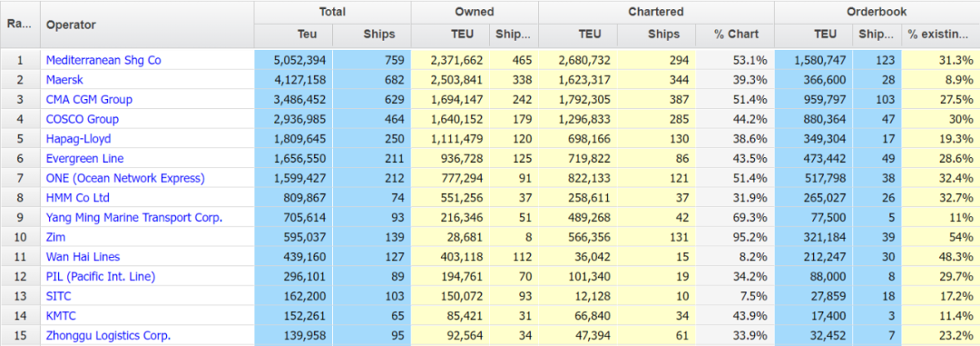Open the SITC operator link

pos(59,296)
